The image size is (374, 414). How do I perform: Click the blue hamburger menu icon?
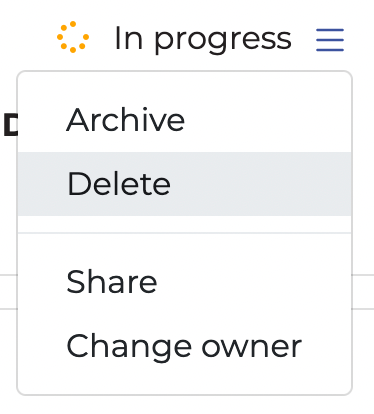[330, 40]
